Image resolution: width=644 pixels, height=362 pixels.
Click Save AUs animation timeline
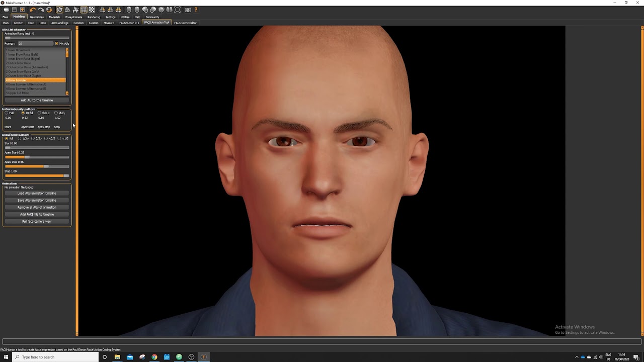pyautogui.click(x=37, y=200)
